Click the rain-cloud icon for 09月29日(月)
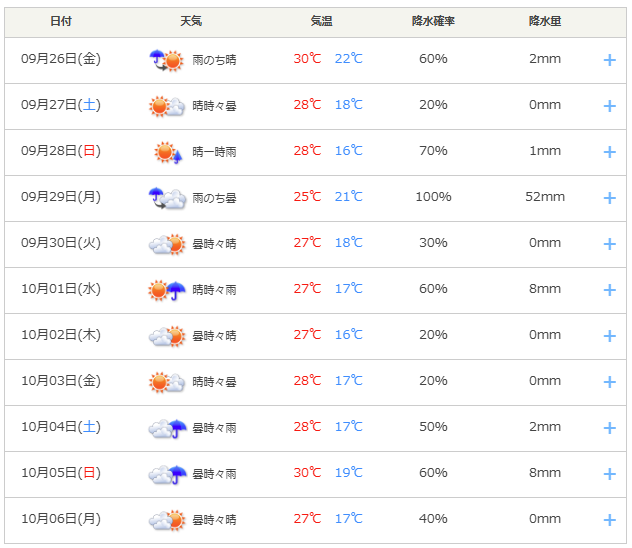Image resolution: width=632 pixels, height=548 pixels. (166, 198)
